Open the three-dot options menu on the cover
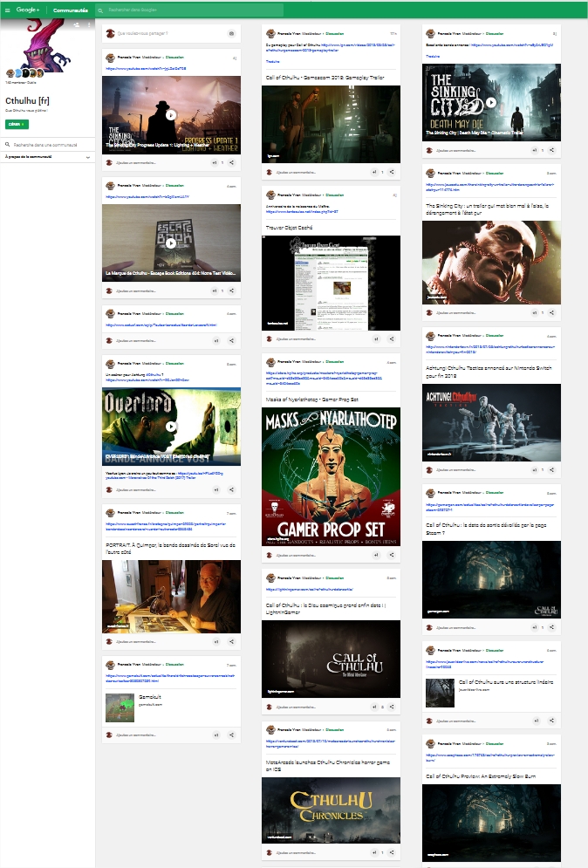Image resolution: width=588 pixels, height=868 pixels. pyautogui.click(x=89, y=25)
